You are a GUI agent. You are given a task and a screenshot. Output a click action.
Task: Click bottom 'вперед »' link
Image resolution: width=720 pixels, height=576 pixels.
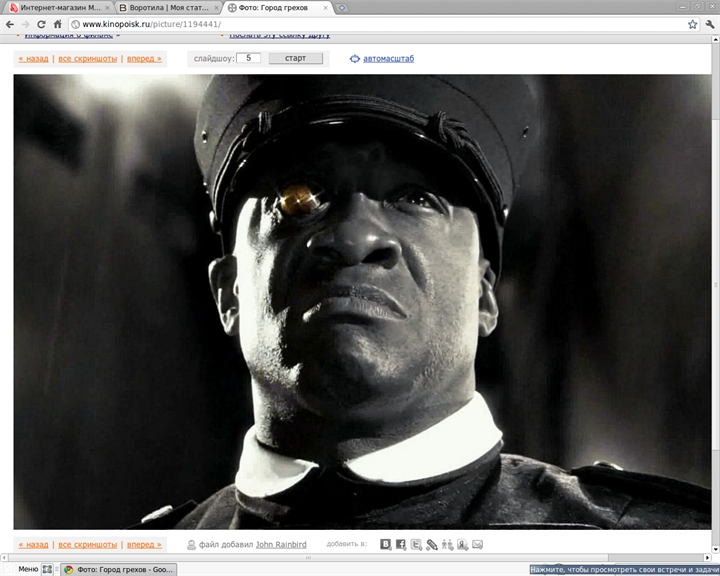pos(144,545)
